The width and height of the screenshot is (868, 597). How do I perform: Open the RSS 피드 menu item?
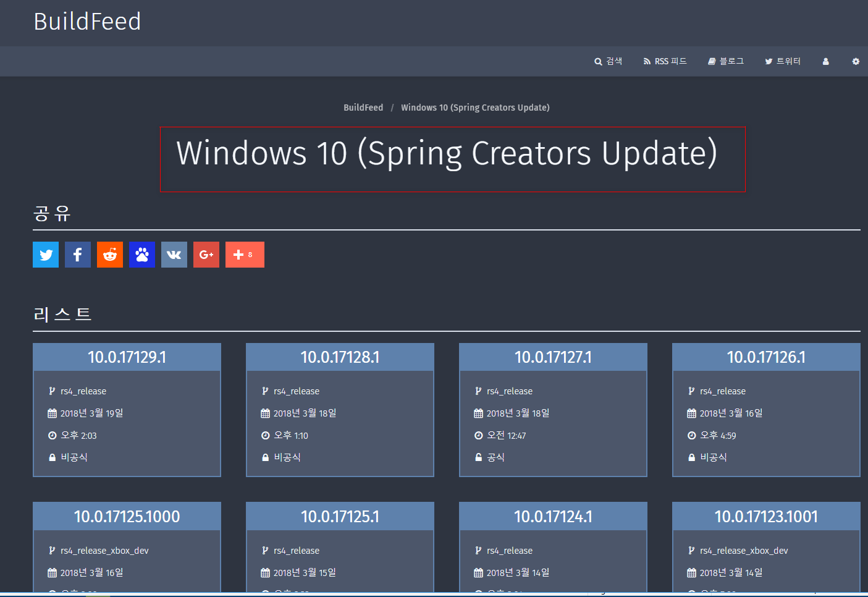(665, 61)
